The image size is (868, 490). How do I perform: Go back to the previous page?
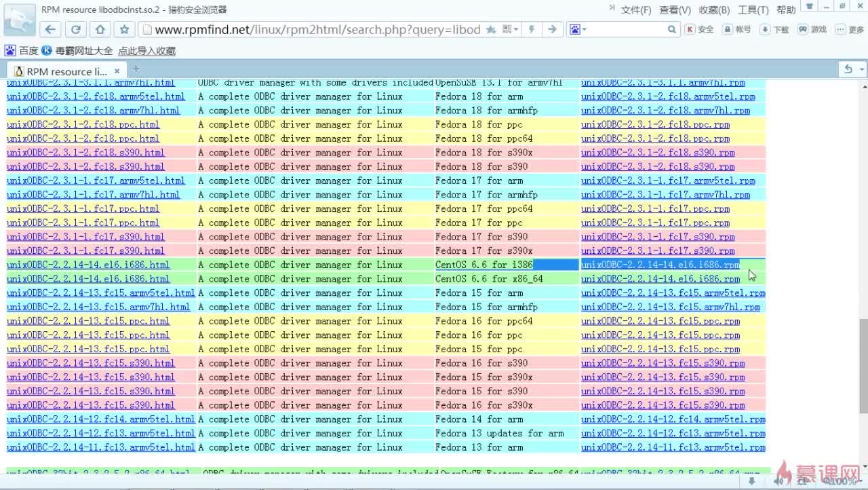point(50,29)
